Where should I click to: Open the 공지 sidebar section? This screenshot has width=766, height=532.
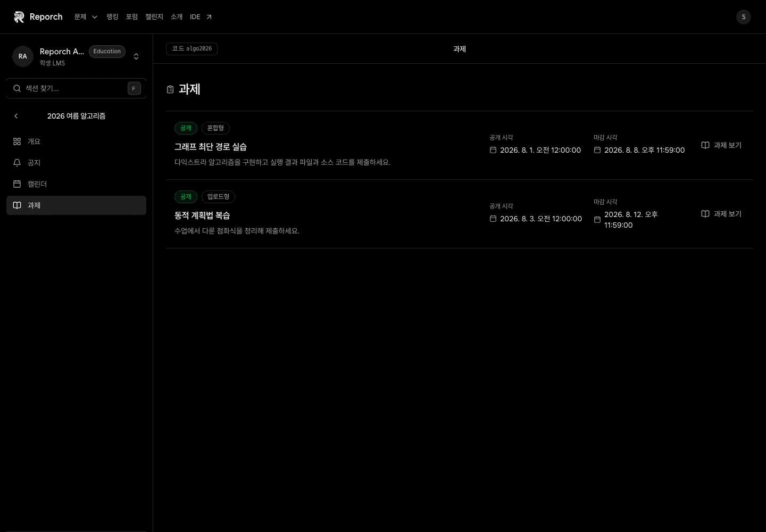coord(76,163)
